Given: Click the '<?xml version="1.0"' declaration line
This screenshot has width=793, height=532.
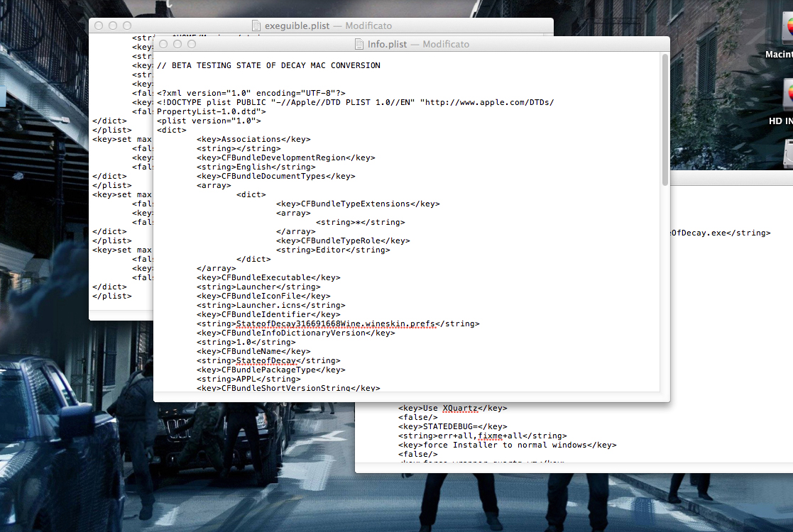Looking at the screenshot, I should 251,94.
